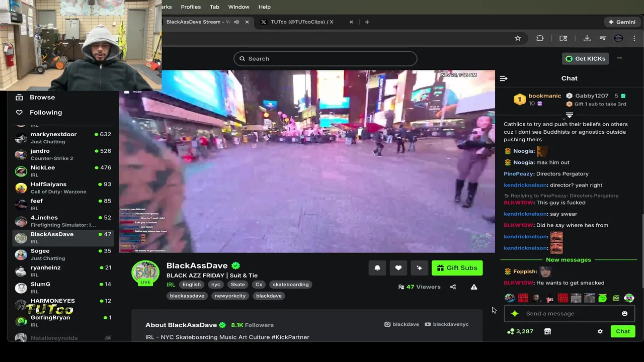Open the Help menu in the menu bar

pyautogui.click(x=265, y=7)
